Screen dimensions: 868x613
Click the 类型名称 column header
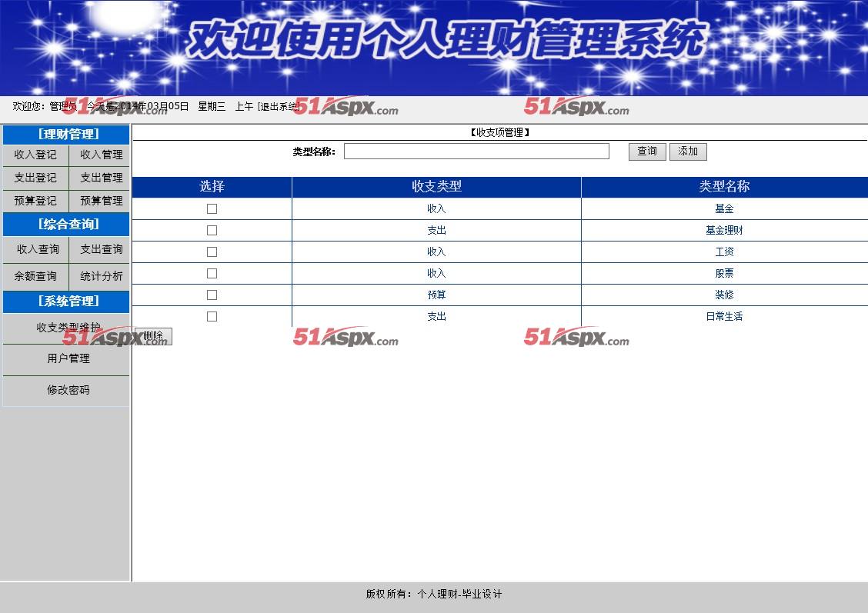[x=725, y=186]
